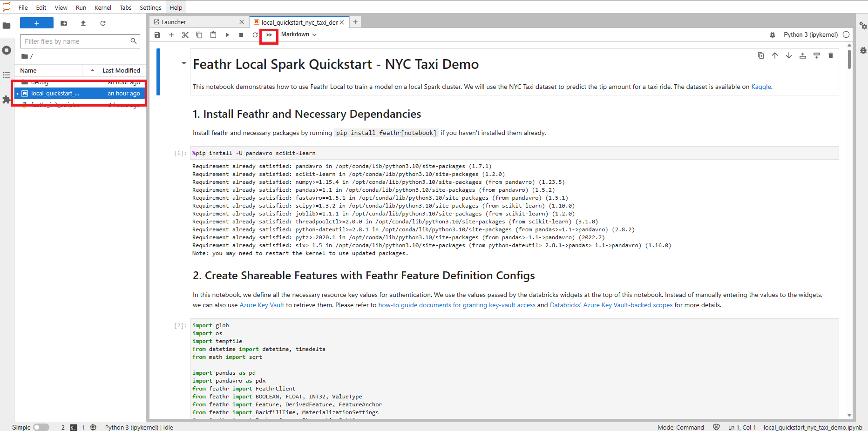Collapse the Feathr Local Spark Quickstart heading
This screenshot has width=868, height=431.
click(x=183, y=63)
